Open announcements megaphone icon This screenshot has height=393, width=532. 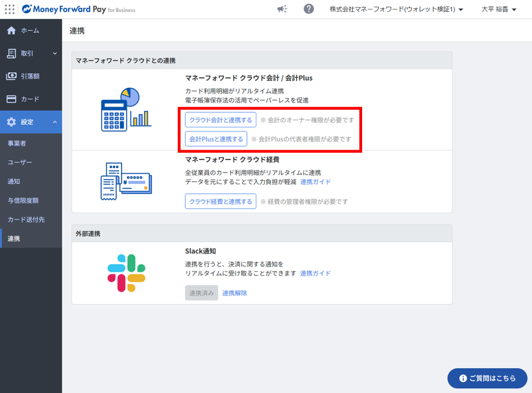(x=282, y=9)
